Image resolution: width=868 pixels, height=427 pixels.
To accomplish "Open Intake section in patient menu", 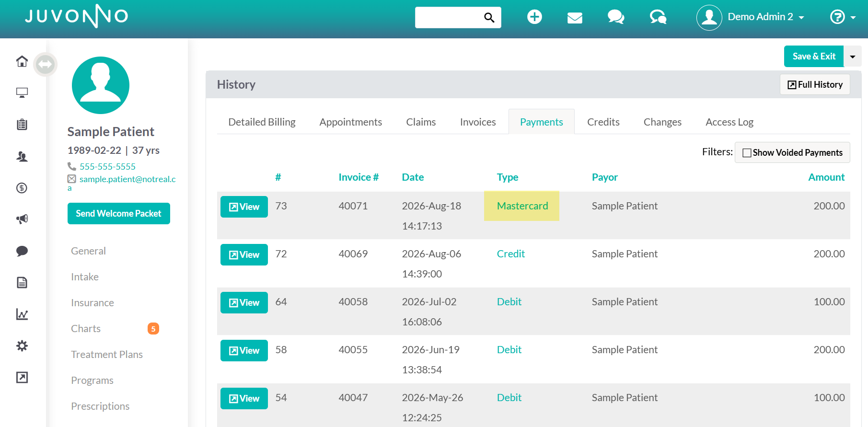I will pyautogui.click(x=85, y=277).
